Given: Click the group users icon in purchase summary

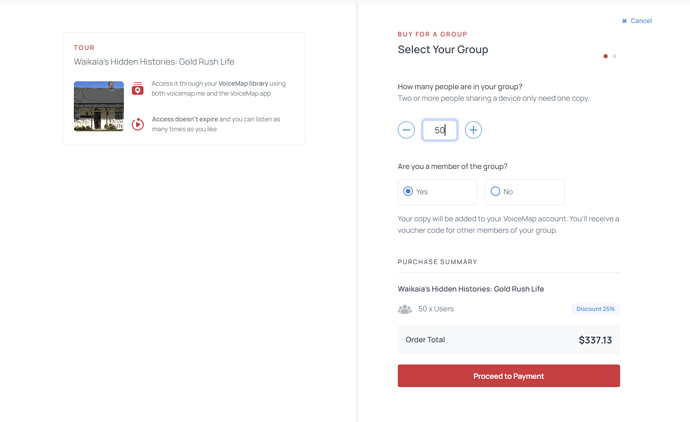Looking at the screenshot, I should pos(405,309).
